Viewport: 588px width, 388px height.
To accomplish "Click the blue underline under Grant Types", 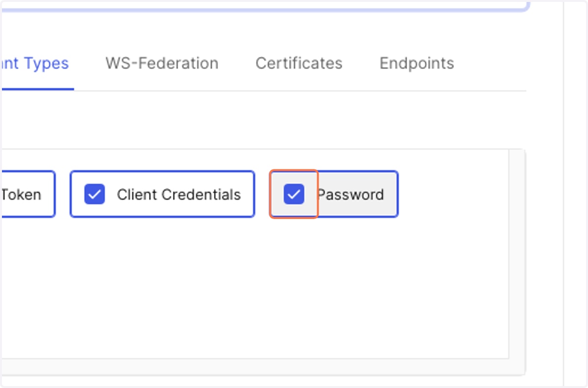I will tap(37, 89).
